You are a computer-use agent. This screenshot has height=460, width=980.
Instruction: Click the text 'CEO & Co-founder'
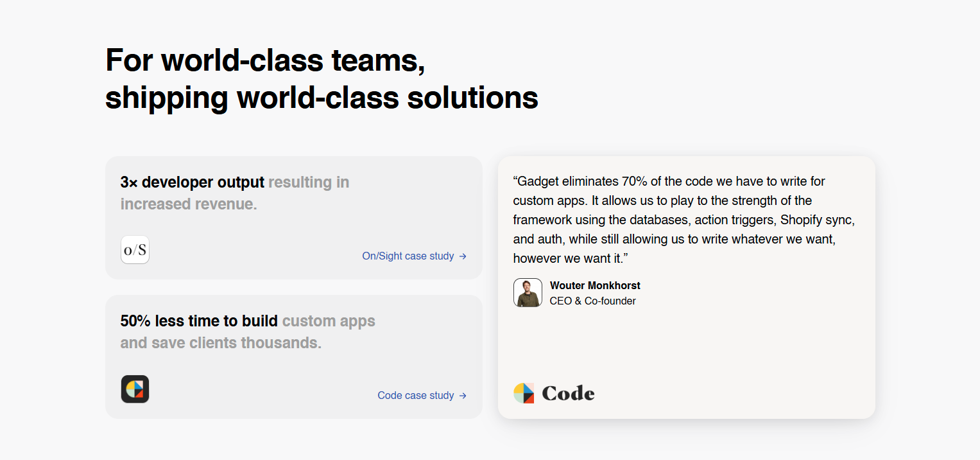point(592,301)
